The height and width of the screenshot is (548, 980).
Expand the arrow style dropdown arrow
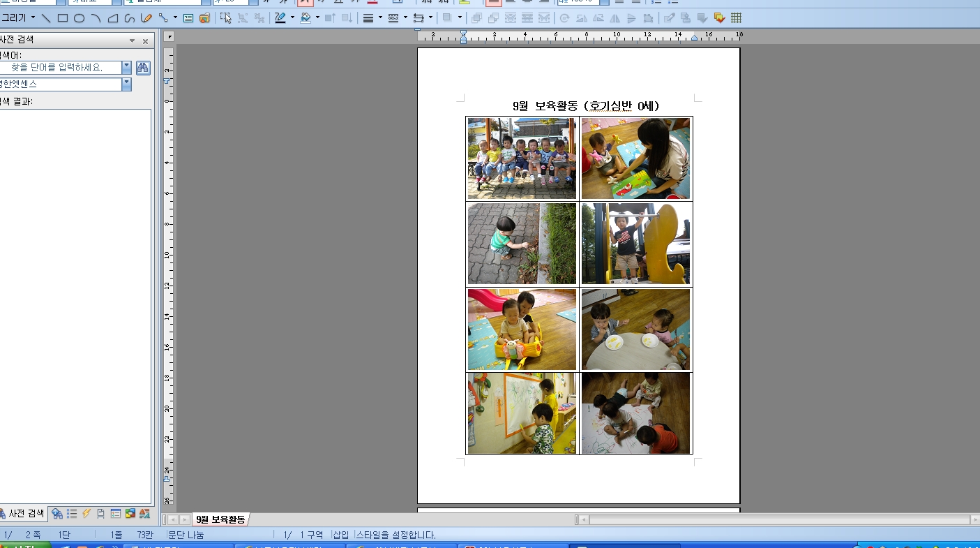point(430,18)
